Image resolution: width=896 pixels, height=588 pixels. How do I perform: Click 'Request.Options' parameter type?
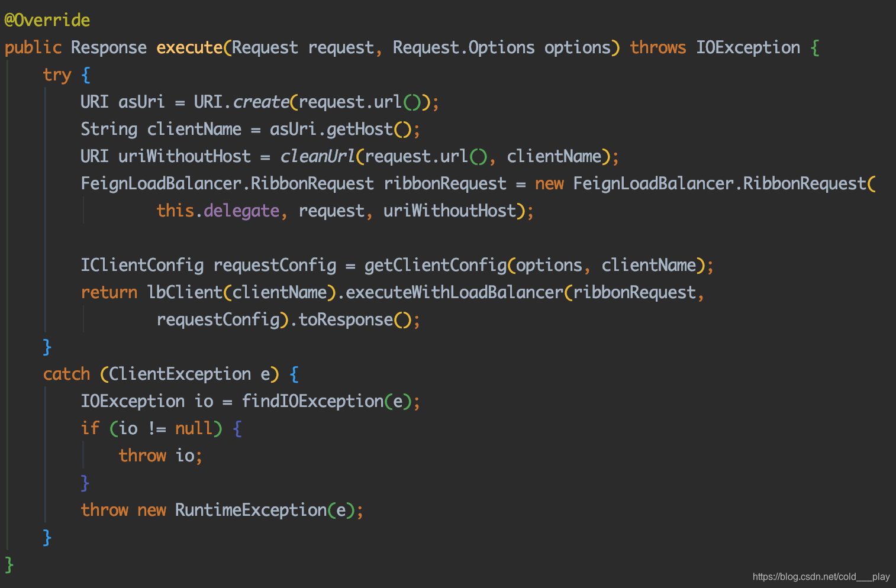click(x=463, y=48)
